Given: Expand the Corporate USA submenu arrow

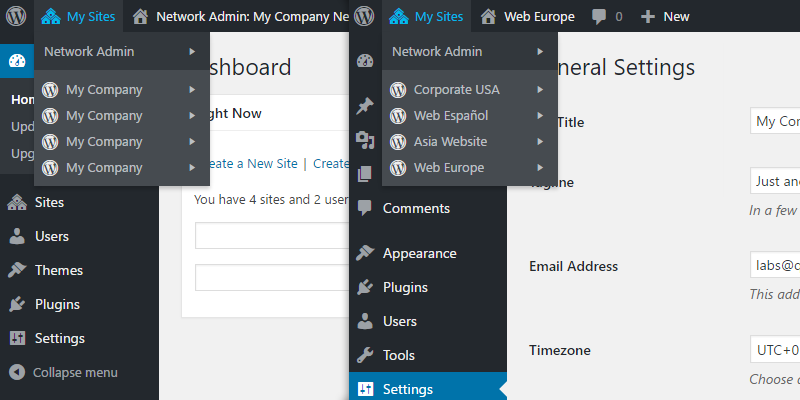Looking at the screenshot, I should coord(540,90).
